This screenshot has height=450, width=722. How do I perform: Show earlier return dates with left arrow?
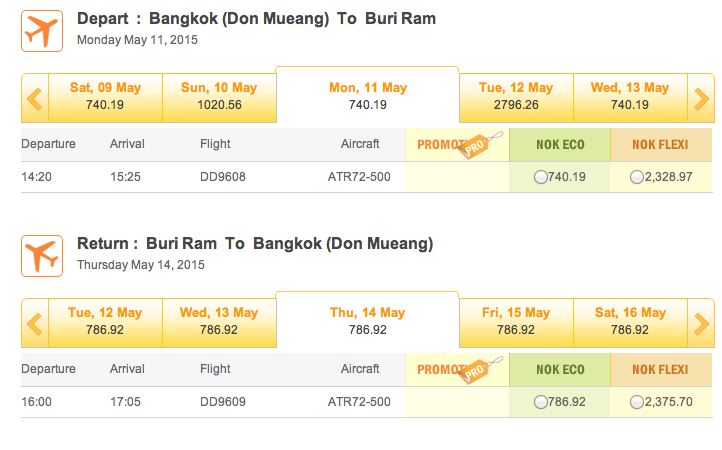pos(35,323)
